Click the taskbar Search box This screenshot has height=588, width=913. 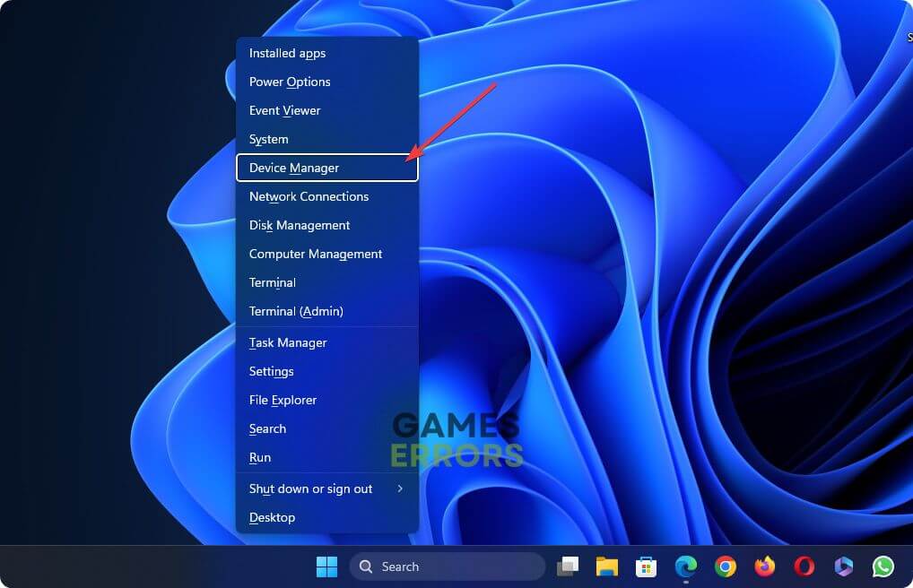click(447, 566)
